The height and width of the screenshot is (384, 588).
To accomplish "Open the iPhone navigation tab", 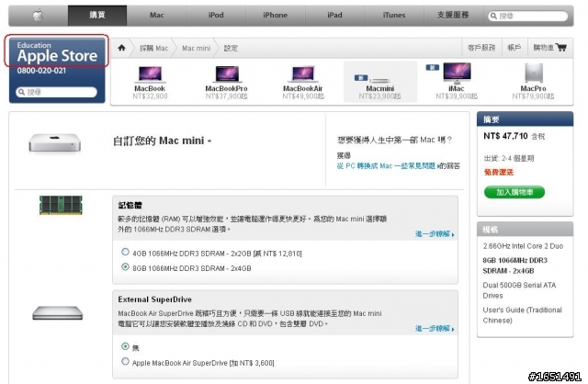I will 276,16.
